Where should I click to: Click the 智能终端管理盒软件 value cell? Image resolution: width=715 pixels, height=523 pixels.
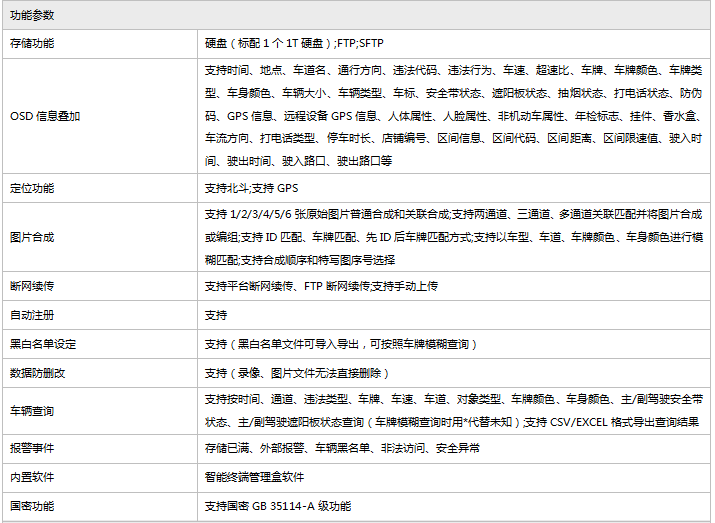point(254,478)
